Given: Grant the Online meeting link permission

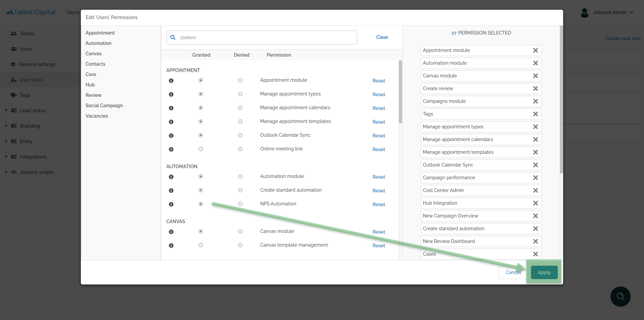Looking at the screenshot, I should pyautogui.click(x=201, y=149).
